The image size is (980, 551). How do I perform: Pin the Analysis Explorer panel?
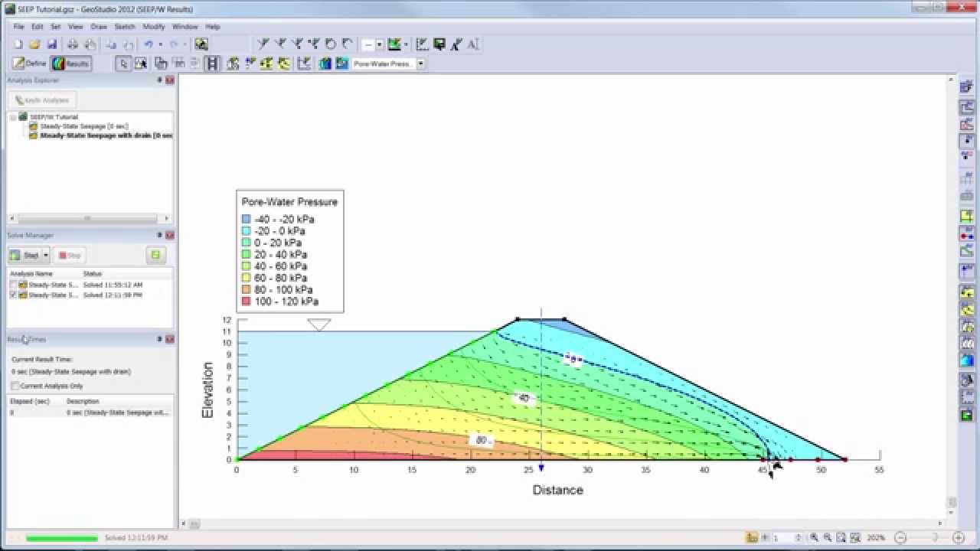(x=160, y=80)
